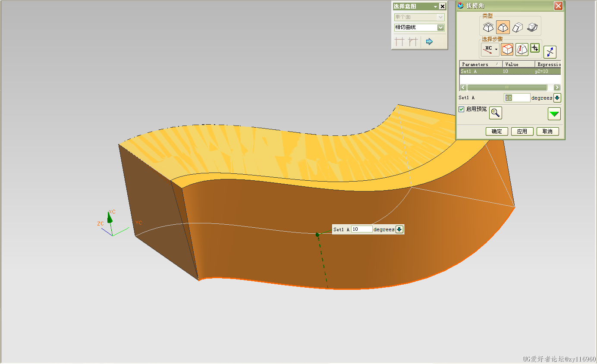Click the stop at intersection icon in 选择意图

(x=400, y=42)
